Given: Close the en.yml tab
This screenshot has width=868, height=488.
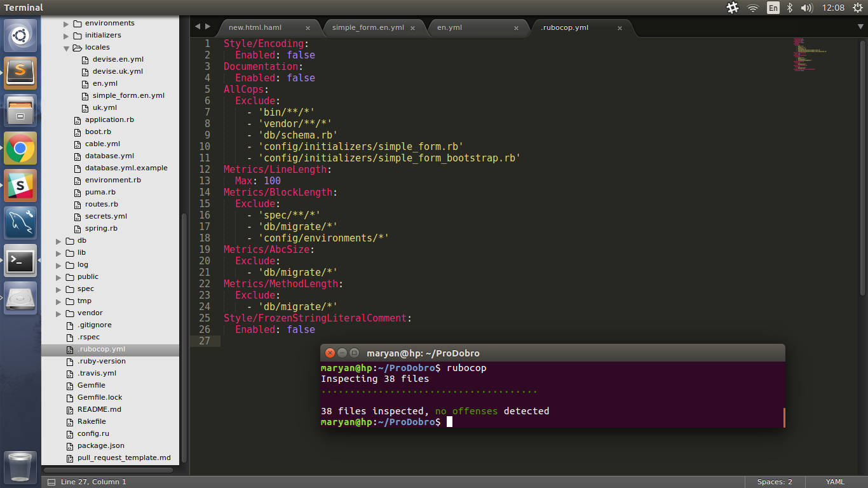Looking at the screenshot, I should coord(516,28).
